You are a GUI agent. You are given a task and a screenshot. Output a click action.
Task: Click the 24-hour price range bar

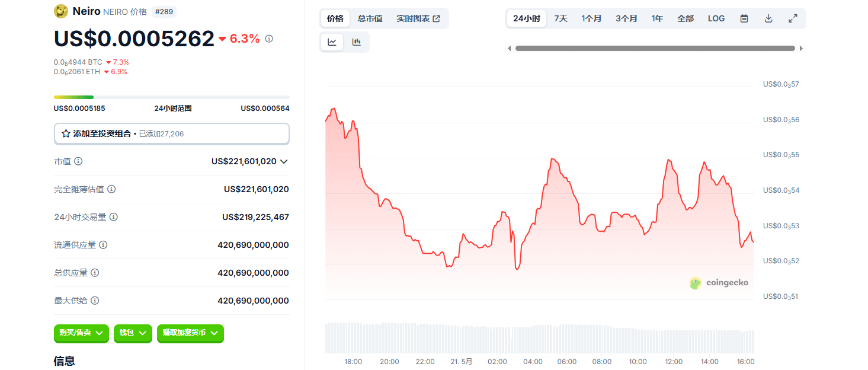point(172,97)
